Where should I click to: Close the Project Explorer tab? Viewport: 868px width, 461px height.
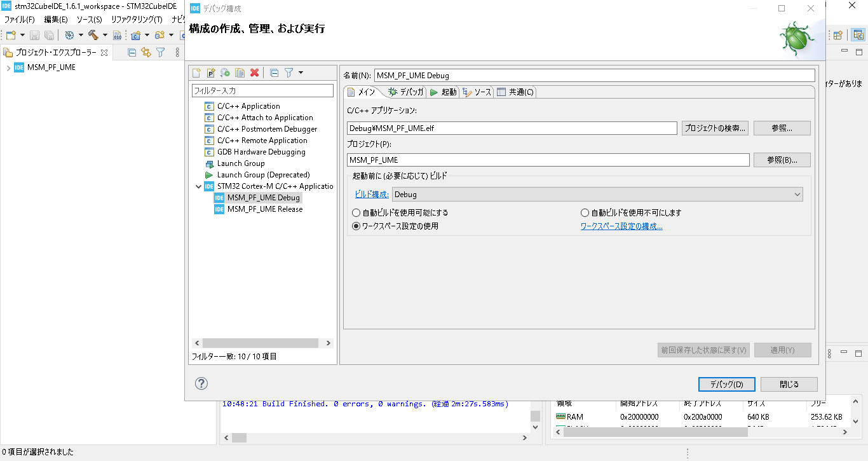pos(104,53)
